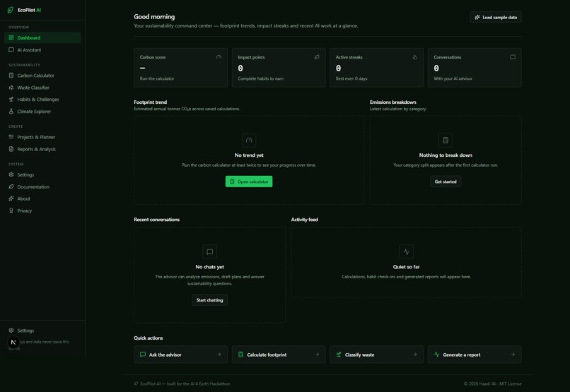Click the flame icon on Active streaks card
This screenshot has width=570, height=392.
point(415,57)
